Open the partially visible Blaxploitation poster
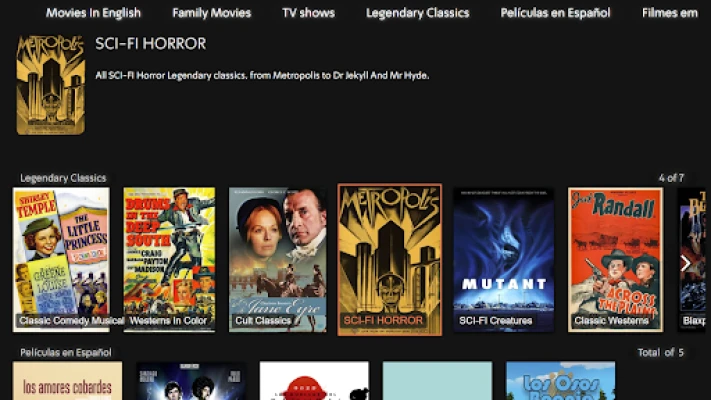The image size is (711, 400). (x=692, y=260)
